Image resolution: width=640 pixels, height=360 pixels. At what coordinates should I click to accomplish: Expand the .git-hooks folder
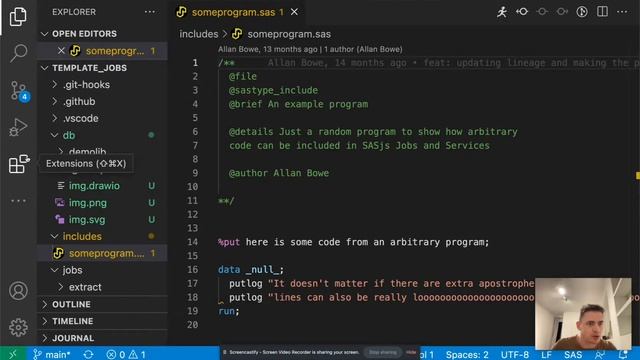click(x=102, y=84)
